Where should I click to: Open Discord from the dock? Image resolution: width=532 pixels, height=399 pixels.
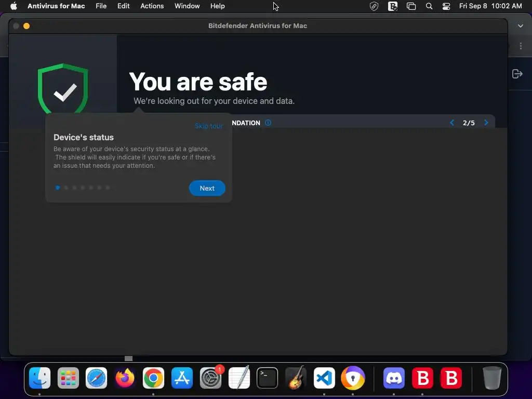[x=394, y=378]
